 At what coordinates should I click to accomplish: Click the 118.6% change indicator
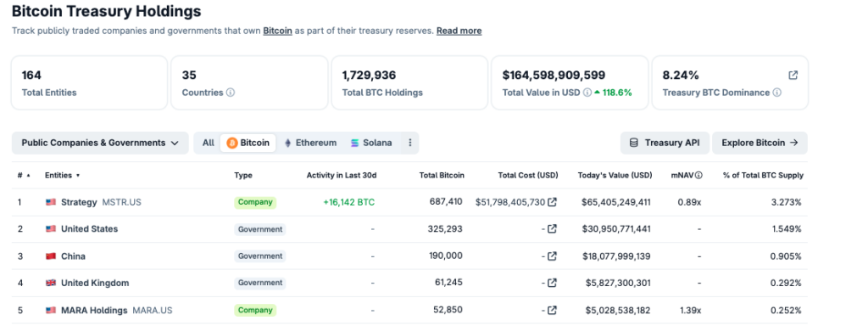[614, 93]
